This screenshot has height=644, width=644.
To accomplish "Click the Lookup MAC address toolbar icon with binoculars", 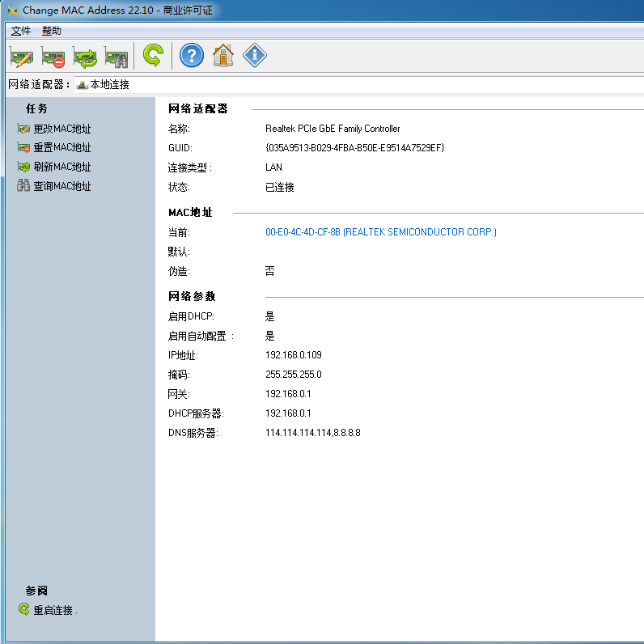I will [x=117, y=57].
